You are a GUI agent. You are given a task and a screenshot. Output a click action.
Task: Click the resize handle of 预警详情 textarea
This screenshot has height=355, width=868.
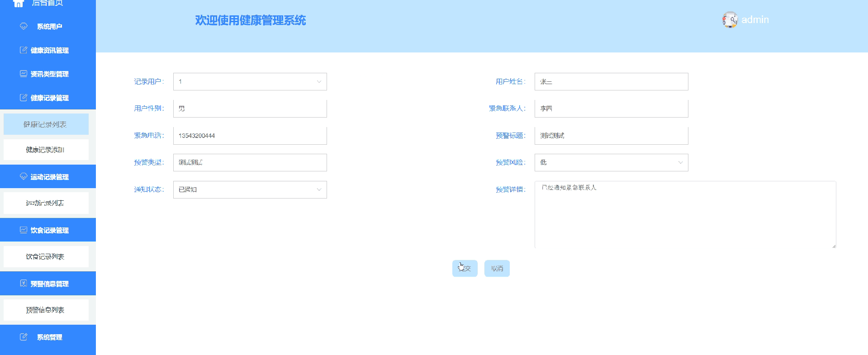point(834,246)
